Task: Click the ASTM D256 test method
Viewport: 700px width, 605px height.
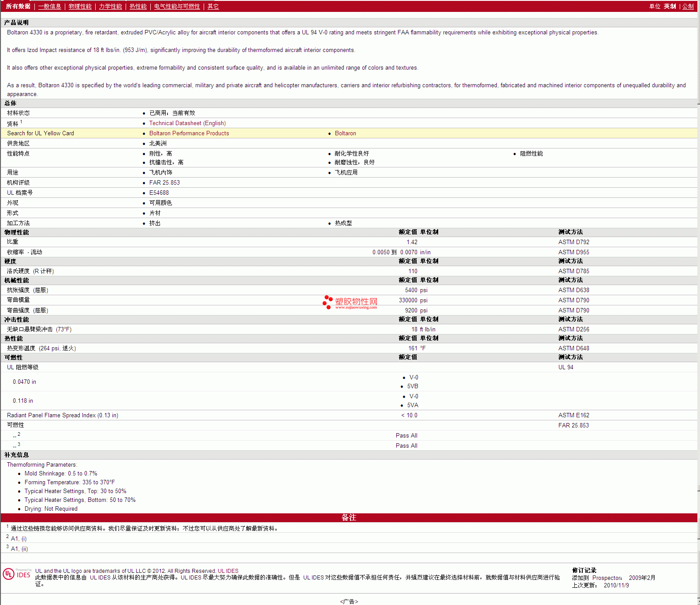Action: pos(573,329)
